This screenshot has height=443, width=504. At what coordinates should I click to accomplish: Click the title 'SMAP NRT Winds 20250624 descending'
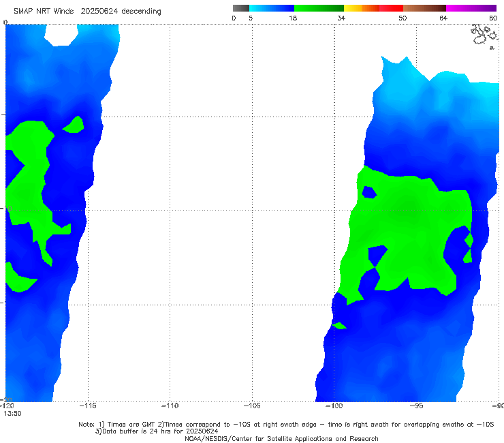[87, 11]
